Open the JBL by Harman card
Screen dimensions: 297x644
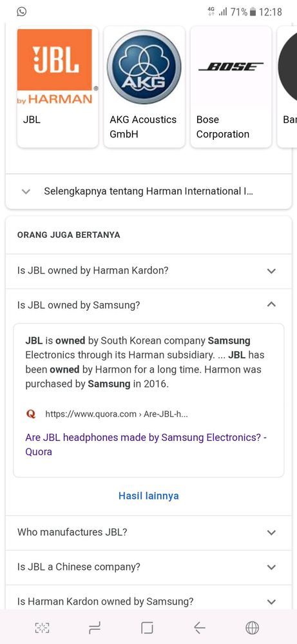tap(57, 86)
